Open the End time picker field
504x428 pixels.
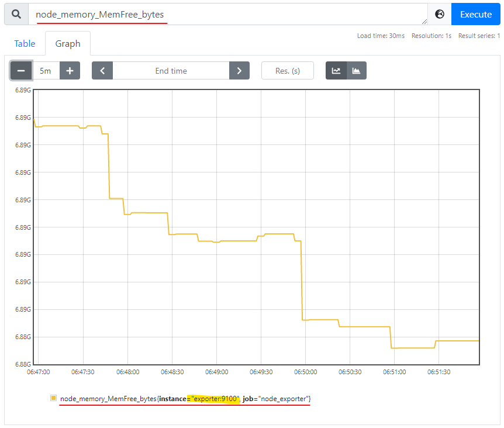(x=171, y=71)
